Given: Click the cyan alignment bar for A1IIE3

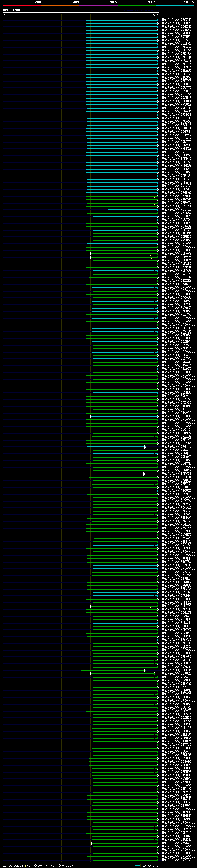Looking at the screenshot, I should pos(133,210).
